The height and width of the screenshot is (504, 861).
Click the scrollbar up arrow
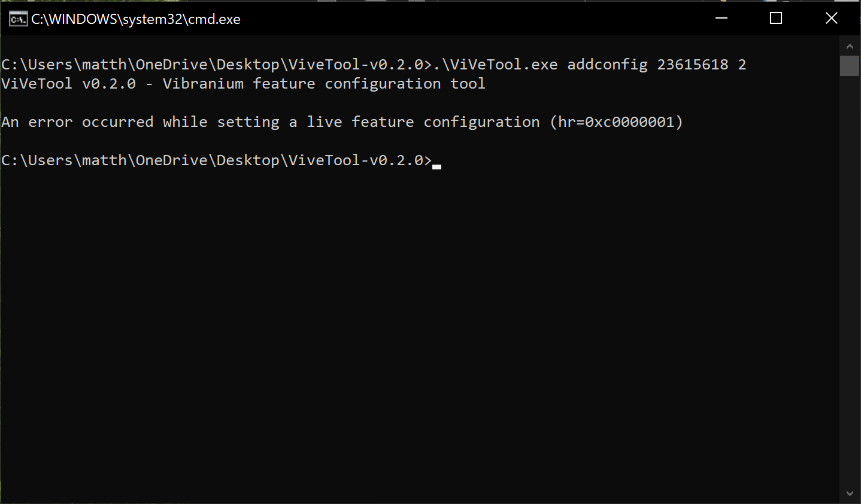[849, 45]
